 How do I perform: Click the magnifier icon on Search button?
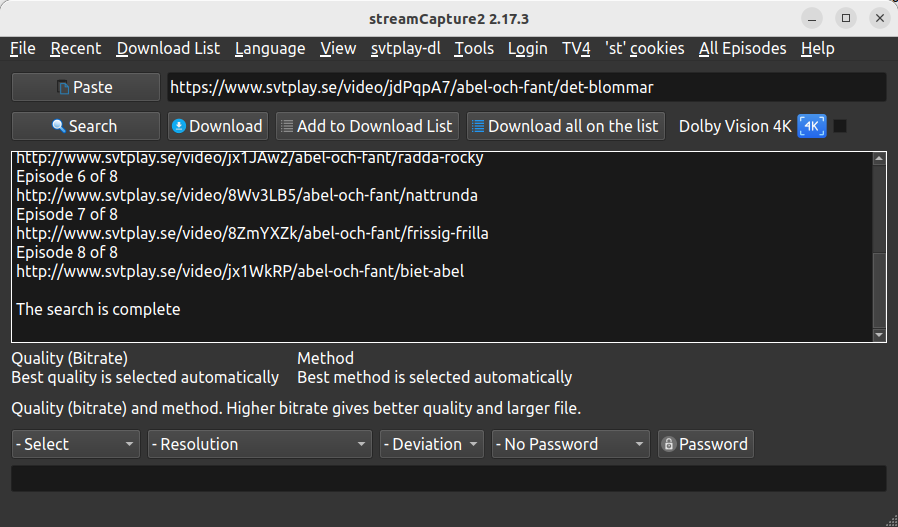pos(58,126)
